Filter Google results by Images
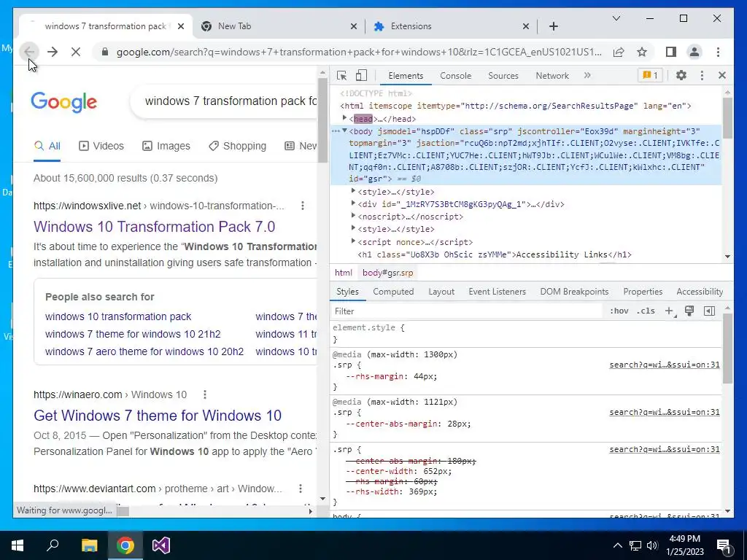Screen dimensions: 747x560 [x=166, y=146]
